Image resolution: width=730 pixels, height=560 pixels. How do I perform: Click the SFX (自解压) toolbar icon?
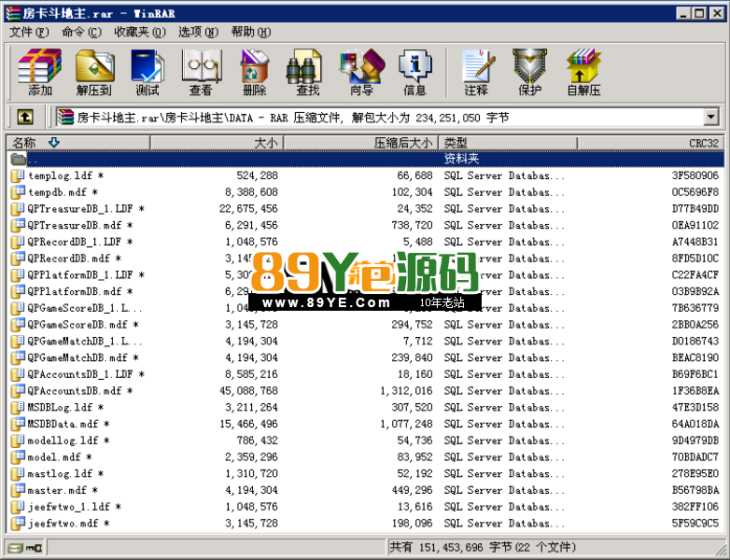click(x=583, y=72)
